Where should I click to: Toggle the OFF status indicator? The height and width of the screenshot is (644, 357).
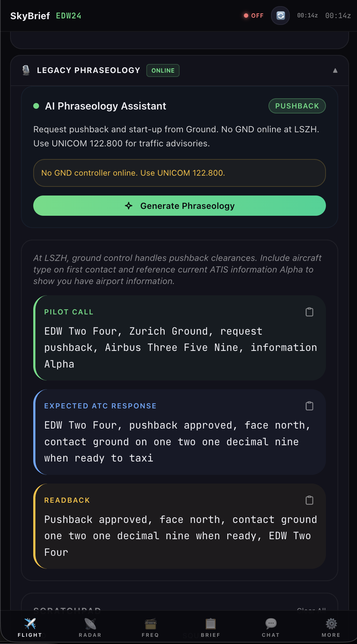tap(253, 16)
